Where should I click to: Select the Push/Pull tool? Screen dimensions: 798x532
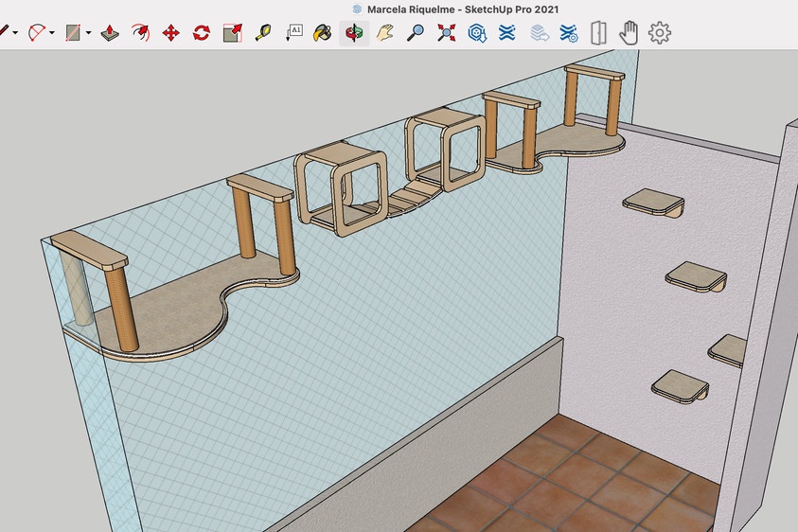[110, 33]
